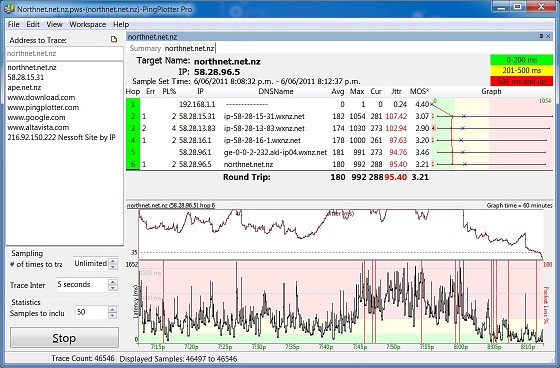Click the Jttr column header

[396, 91]
